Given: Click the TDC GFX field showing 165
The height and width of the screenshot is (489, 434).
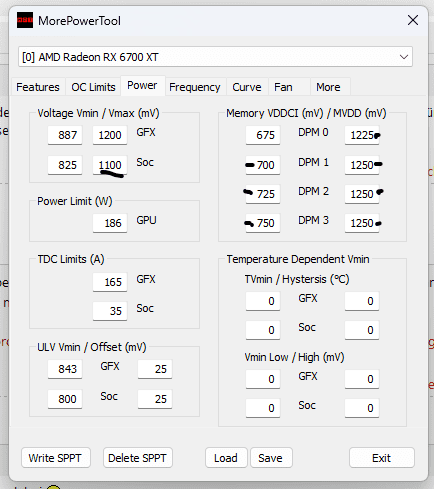Looking at the screenshot, I should 110,282.
